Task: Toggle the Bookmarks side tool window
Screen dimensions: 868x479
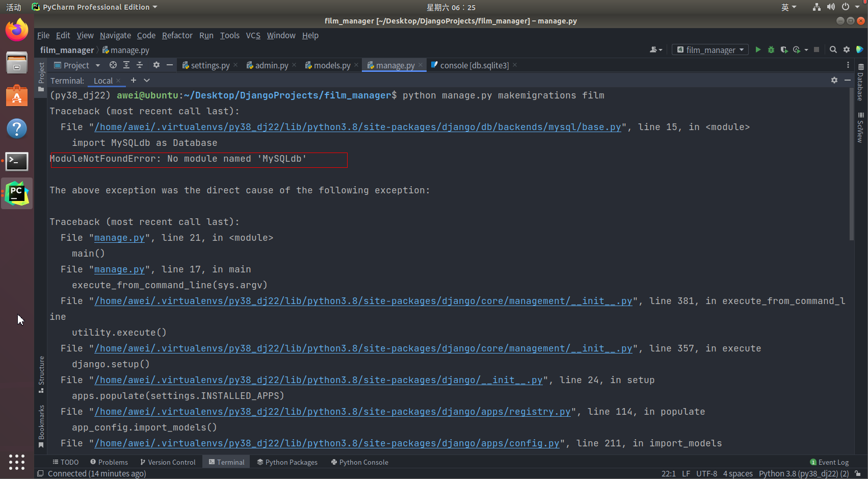Action: (x=41, y=426)
